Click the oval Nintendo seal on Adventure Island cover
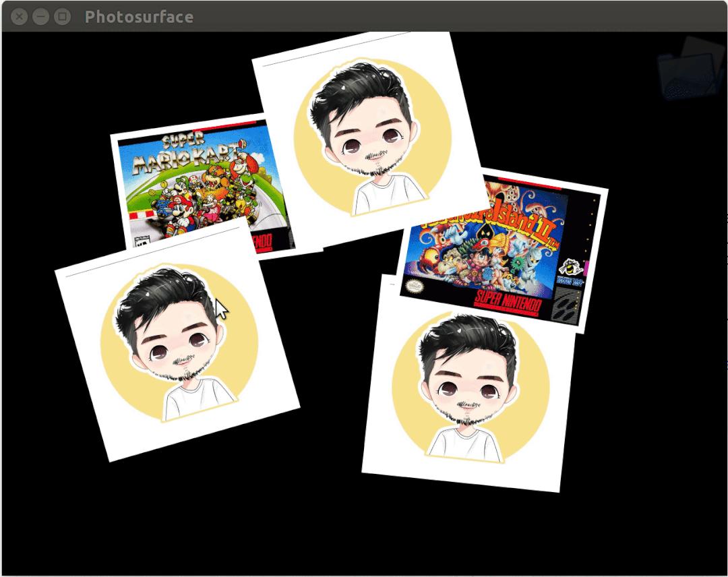Image resolution: width=728 pixels, height=577 pixels. click(415, 286)
